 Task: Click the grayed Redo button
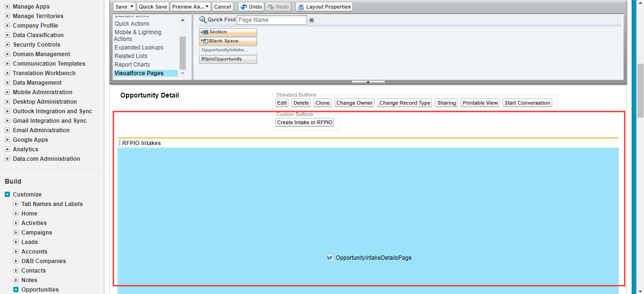[278, 7]
